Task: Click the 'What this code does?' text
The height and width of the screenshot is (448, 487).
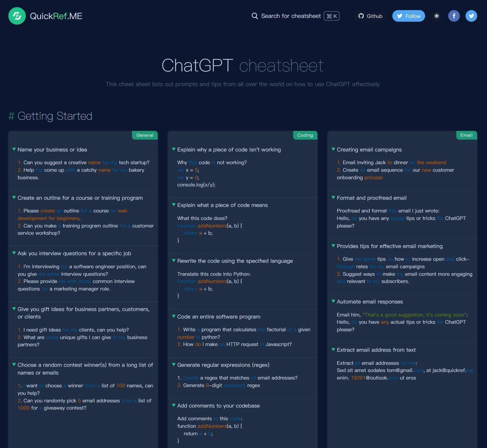Action: 202,218
